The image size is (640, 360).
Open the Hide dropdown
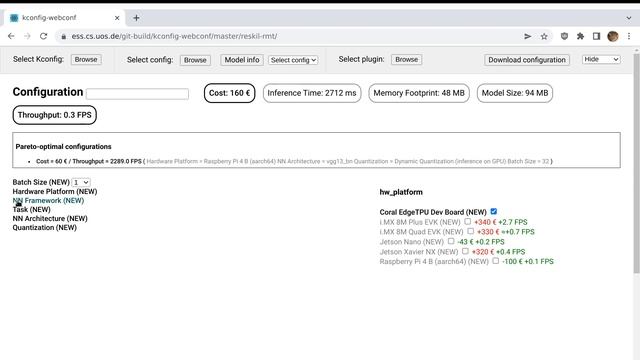click(601, 60)
